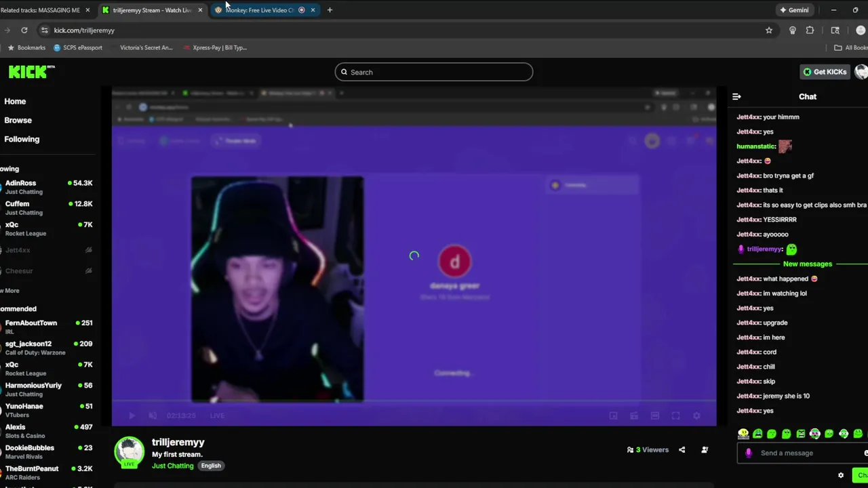Click the browser address bar URL
The height and width of the screenshot is (488, 868).
click(84, 30)
